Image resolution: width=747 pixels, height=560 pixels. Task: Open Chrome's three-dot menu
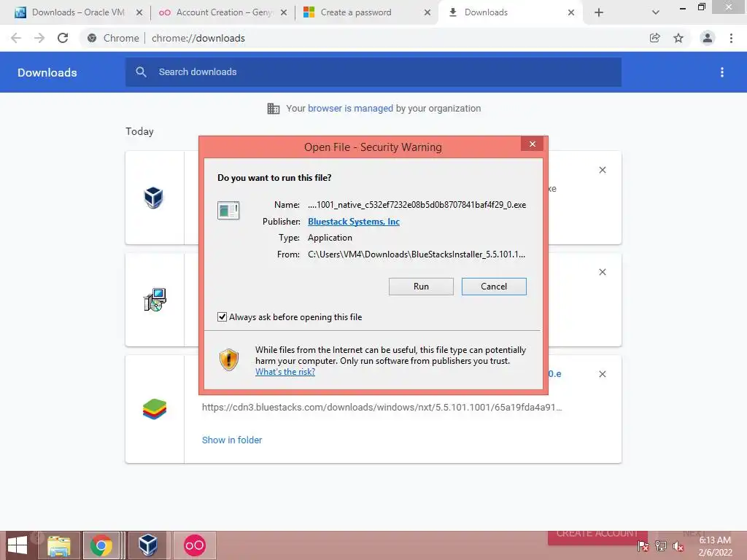pos(731,38)
